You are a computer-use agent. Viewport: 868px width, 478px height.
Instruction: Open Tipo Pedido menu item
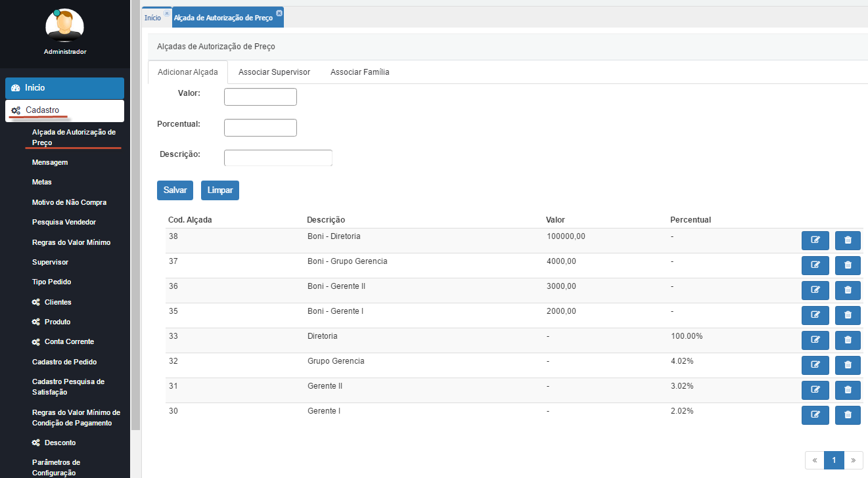point(51,282)
